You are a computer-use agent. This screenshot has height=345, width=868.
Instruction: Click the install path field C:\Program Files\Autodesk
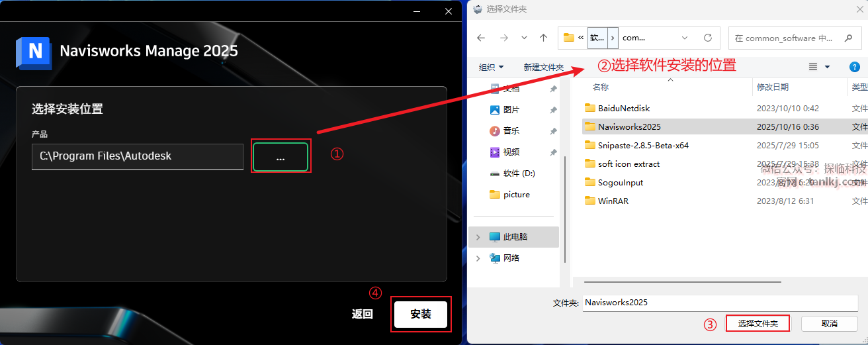point(138,156)
